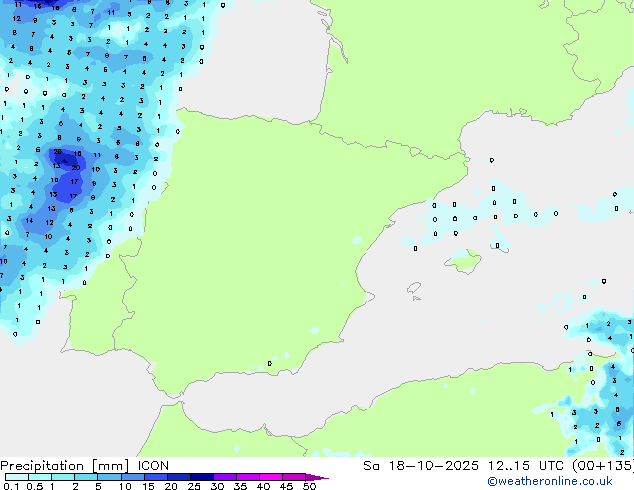Select legend swatch between 15 and 20

(155, 477)
